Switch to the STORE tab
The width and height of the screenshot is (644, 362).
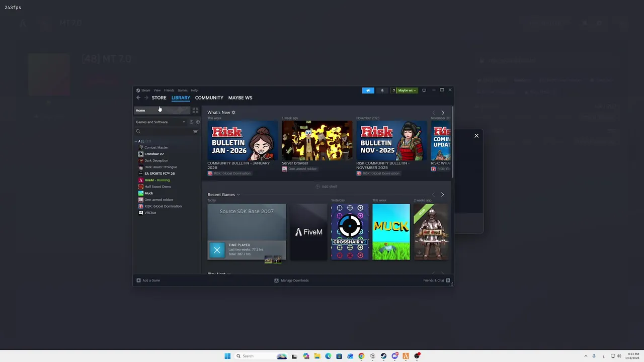[159, 98]
